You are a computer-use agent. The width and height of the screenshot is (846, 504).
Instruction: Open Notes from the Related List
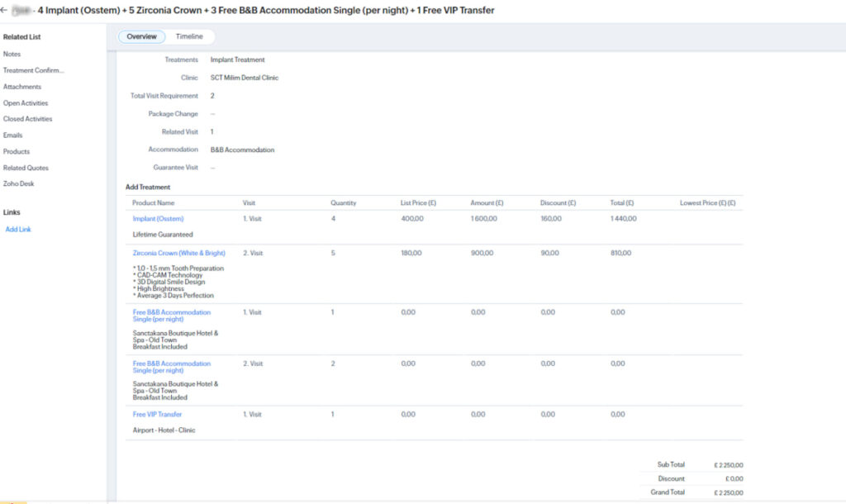12,54
